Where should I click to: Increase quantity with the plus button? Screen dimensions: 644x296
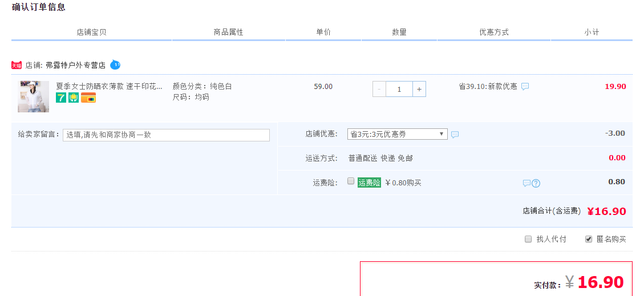point(419,89)
